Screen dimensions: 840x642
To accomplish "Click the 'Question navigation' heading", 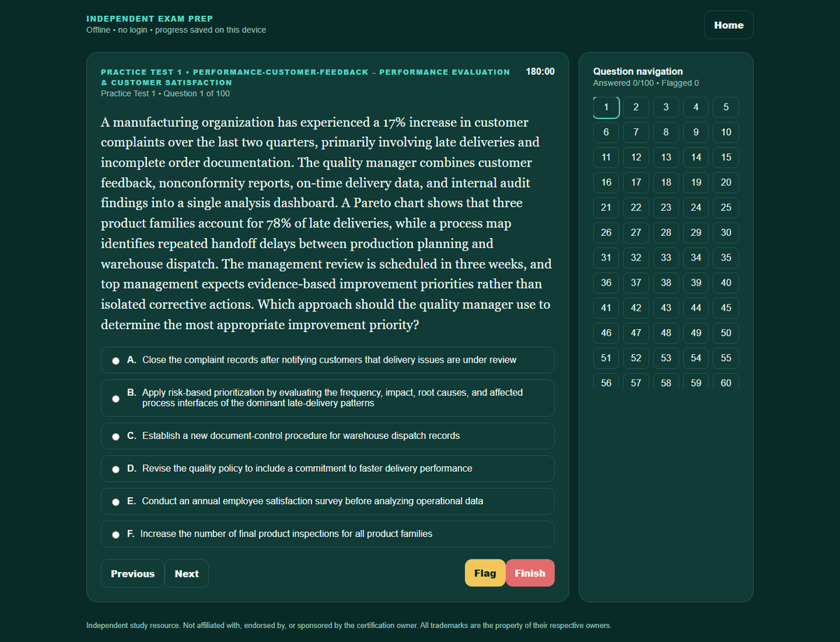I will click(x=638, y=71).
